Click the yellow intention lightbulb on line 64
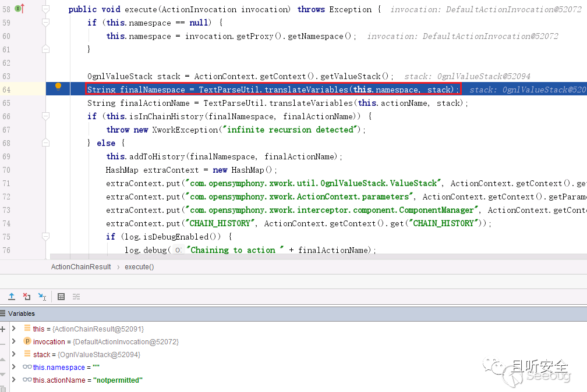 58,87
